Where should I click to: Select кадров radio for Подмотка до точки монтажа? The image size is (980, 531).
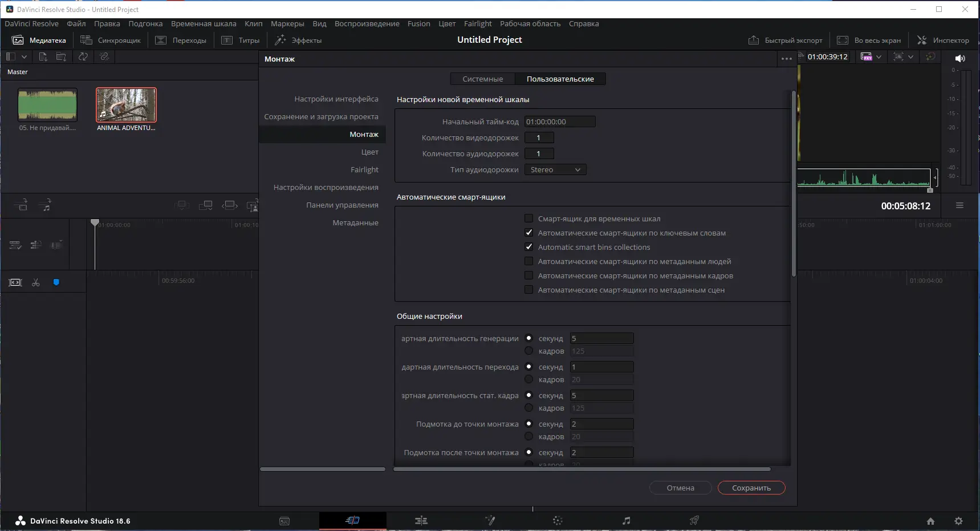pos(528,436)
